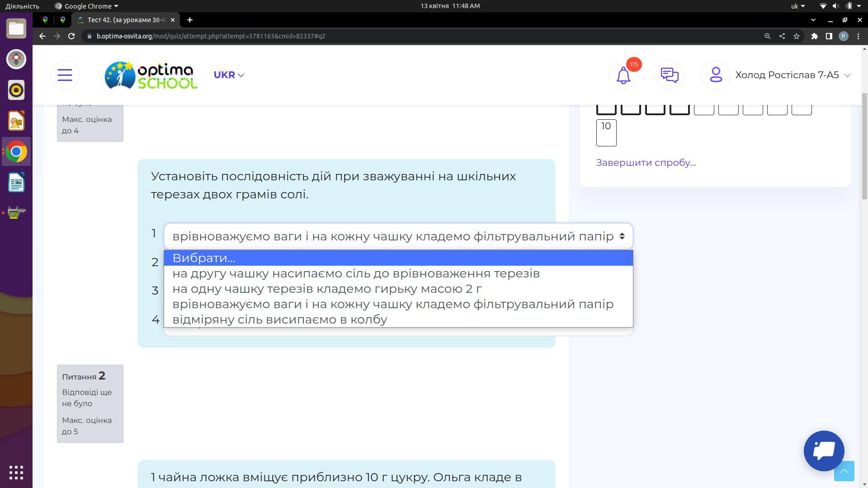Click the scroll-to-top arrow button
Screen dimensions: 868x488
coord(844,471)
